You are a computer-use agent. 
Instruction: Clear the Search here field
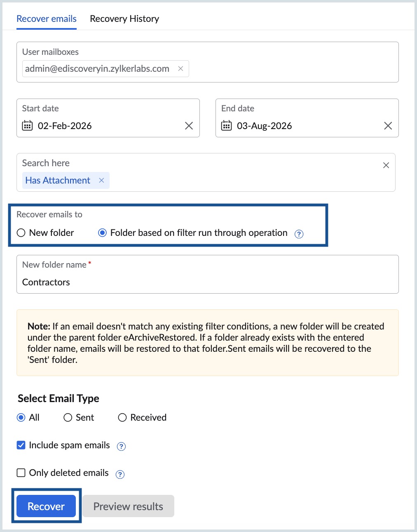click(386, 165)
